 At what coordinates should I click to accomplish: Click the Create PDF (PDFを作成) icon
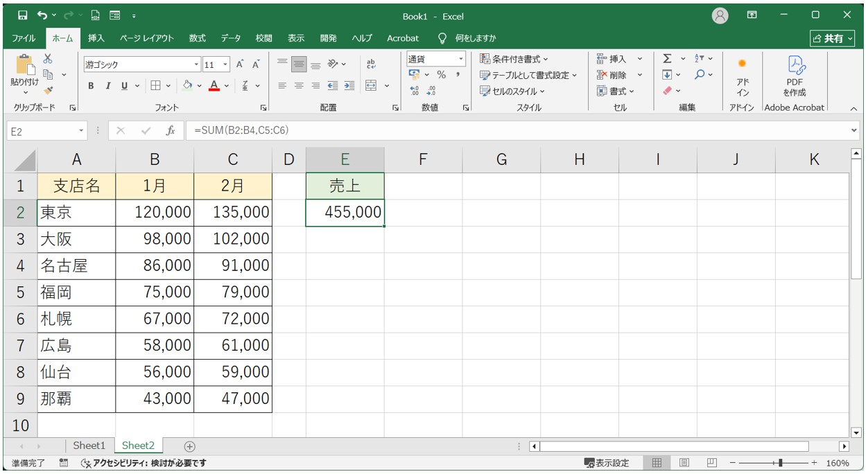point(795,76)
